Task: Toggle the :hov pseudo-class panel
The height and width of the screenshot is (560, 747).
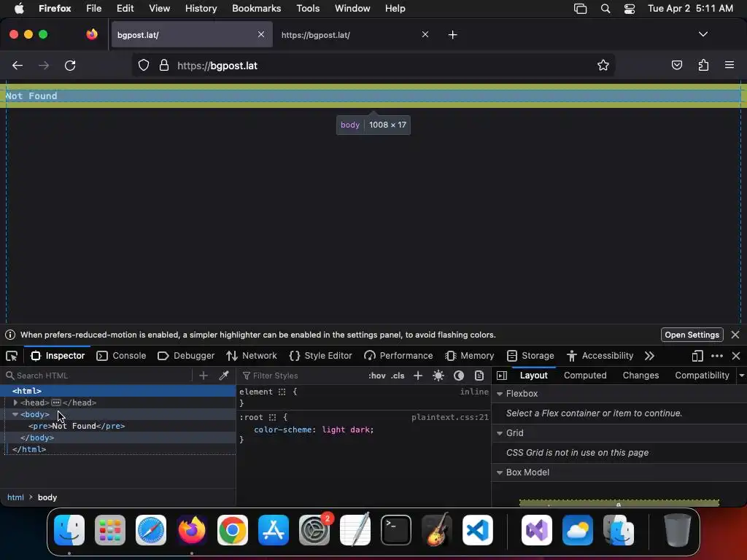Action: tap(377, 376)
